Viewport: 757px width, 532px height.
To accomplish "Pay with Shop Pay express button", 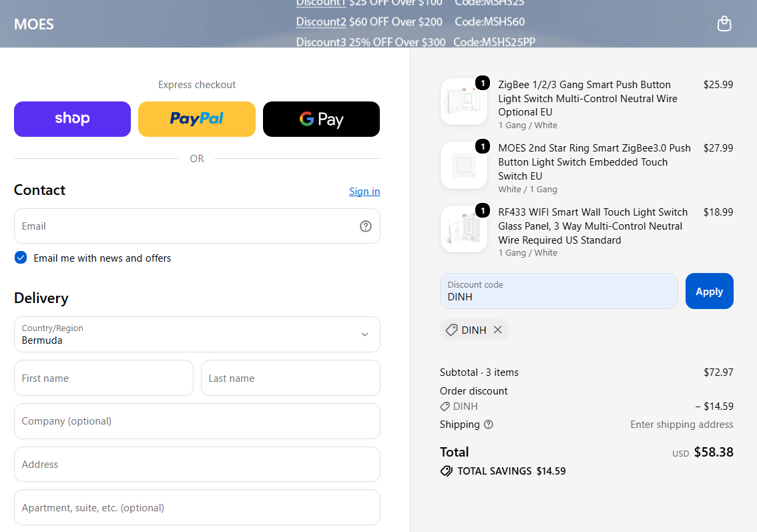I will (x=72, y=119).
